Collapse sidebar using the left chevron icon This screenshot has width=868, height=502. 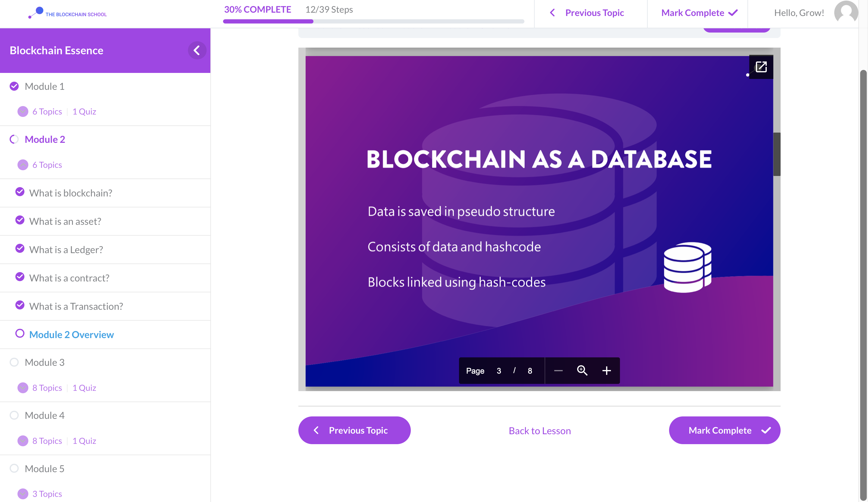(197, 50)
